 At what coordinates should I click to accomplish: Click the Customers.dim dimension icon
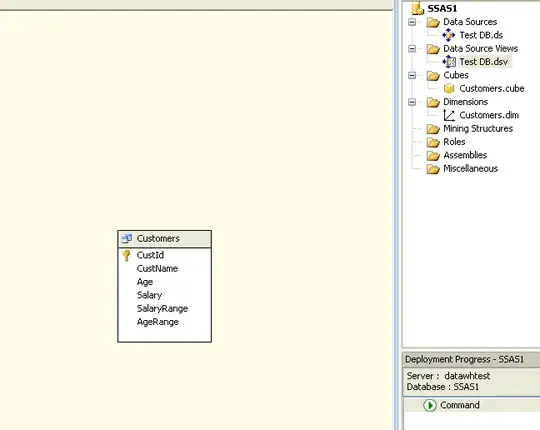coord(449,115)
